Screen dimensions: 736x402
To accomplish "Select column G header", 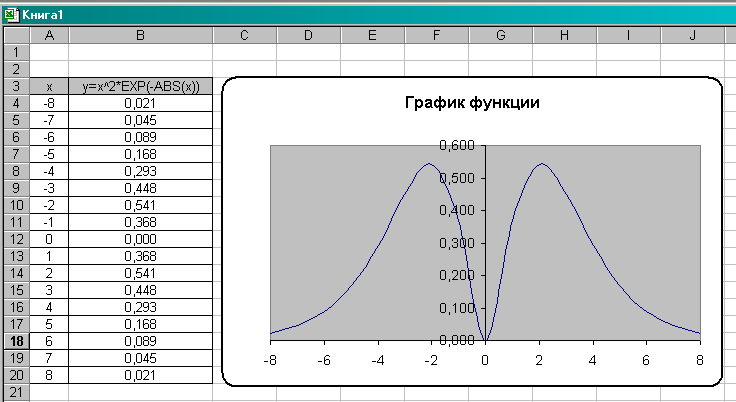I will point(500,35).
